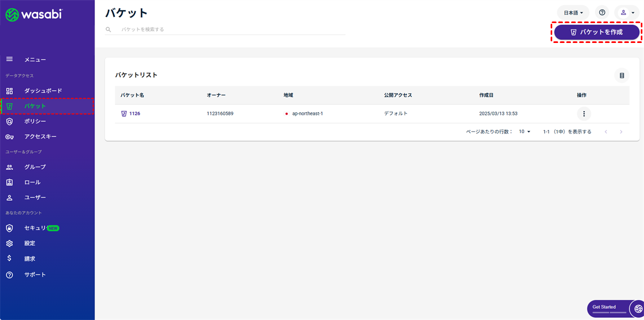Go to the next page arrow

pos(621,132)
